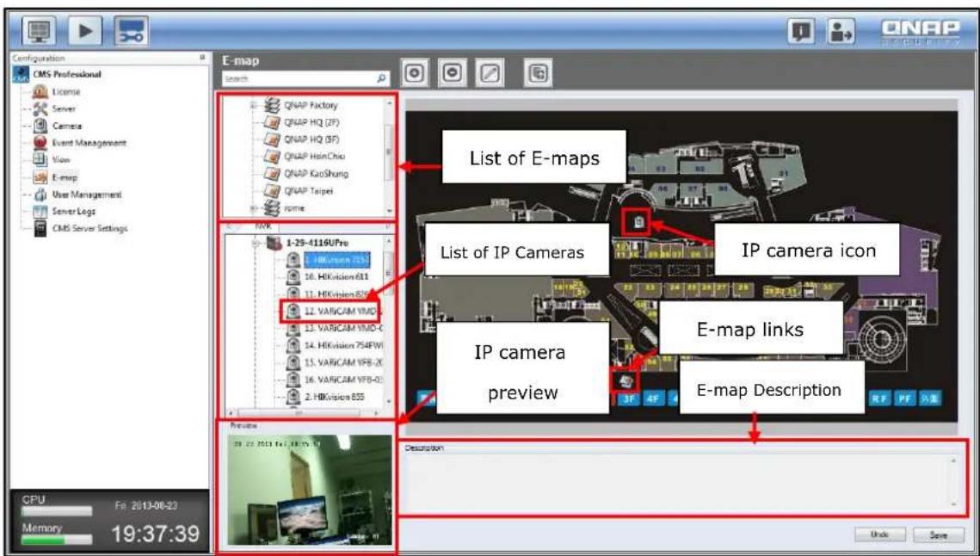Open the event notification icon
This screenshot has width=980, height=556.
pos(801,31)
